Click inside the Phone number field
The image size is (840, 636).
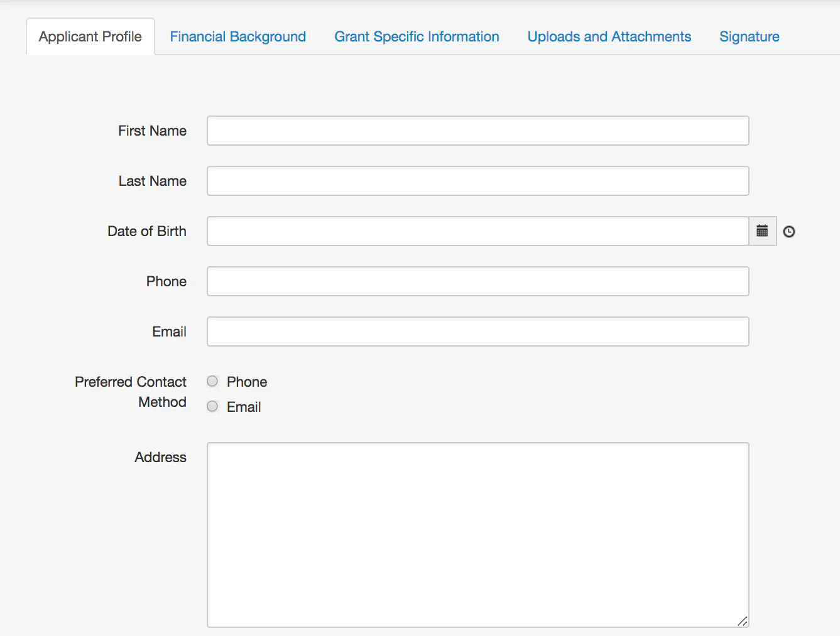coord(477,281)
